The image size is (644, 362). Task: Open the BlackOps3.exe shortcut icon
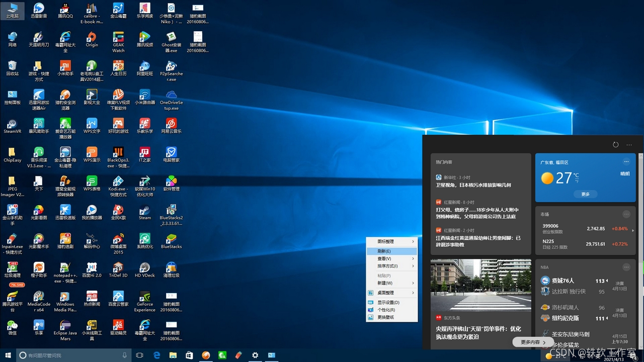click(118, 157)
